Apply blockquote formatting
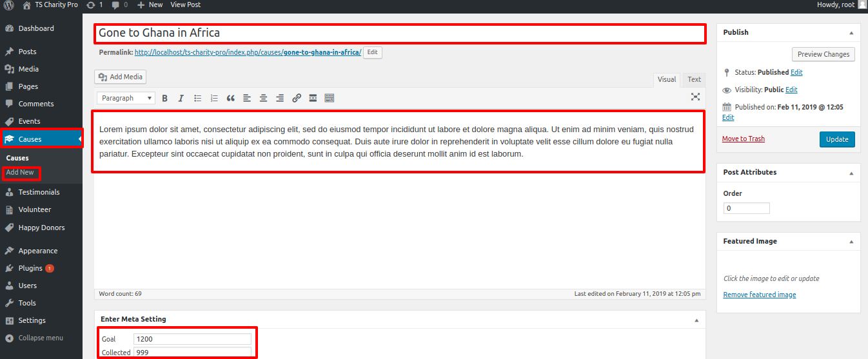868x359 pixels. pos(231,98)
